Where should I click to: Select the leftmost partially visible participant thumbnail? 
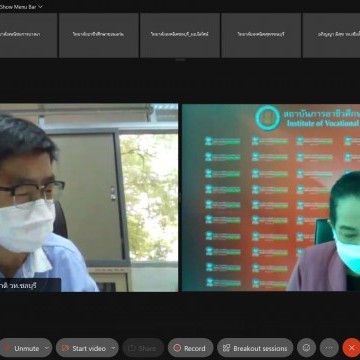click(28, 35)
